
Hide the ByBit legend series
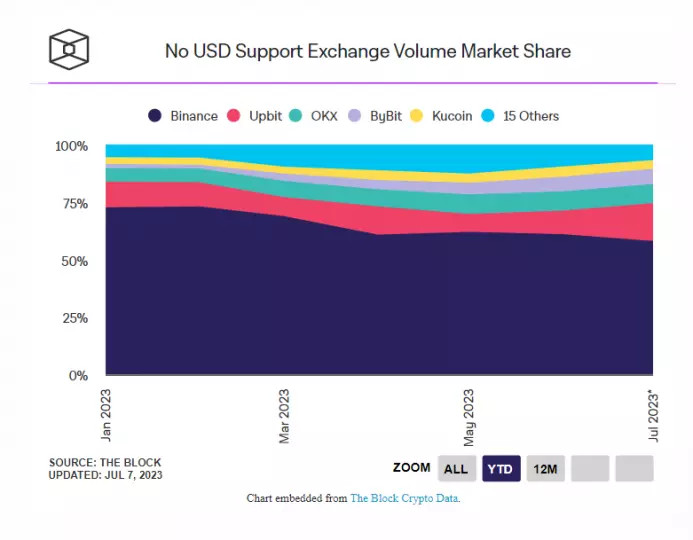(x=376, y=116)
